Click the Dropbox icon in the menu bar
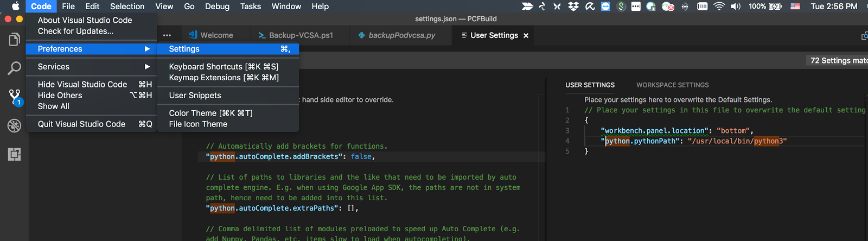 click(573, 7)
